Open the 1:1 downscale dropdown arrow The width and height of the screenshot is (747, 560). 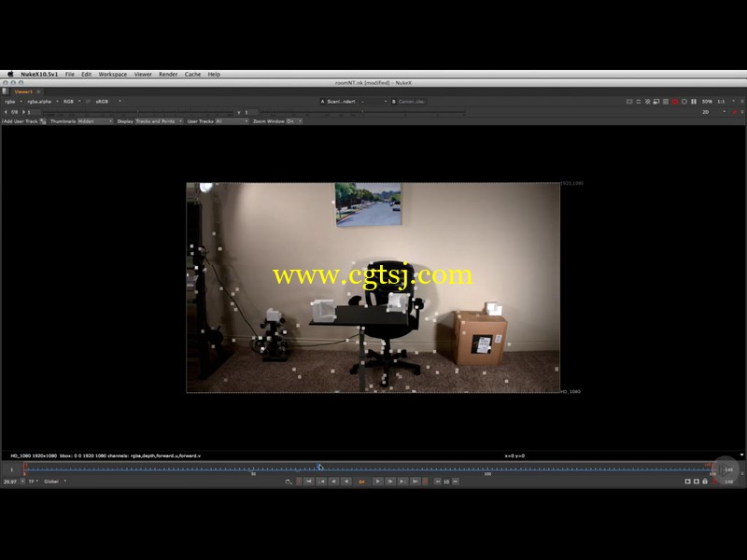[x=734, y=102]
